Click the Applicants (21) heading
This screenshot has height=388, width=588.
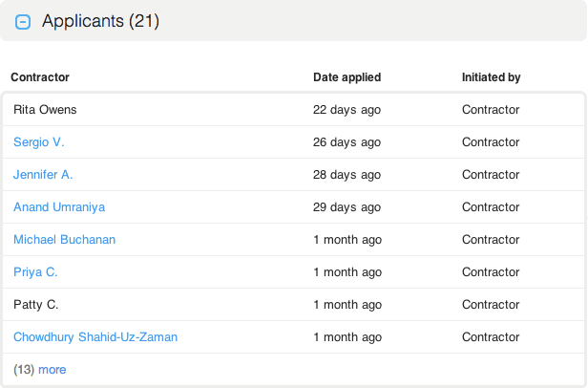100,21
